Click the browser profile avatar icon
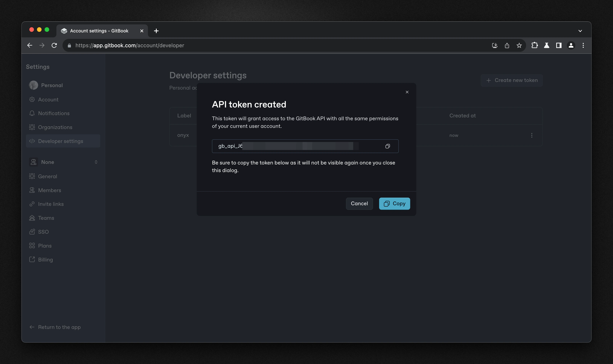613x364 pixels. click(571, 45)
